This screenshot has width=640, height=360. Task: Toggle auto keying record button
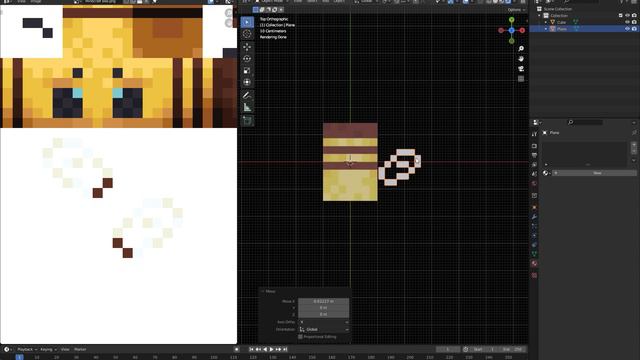pos(237,349)
